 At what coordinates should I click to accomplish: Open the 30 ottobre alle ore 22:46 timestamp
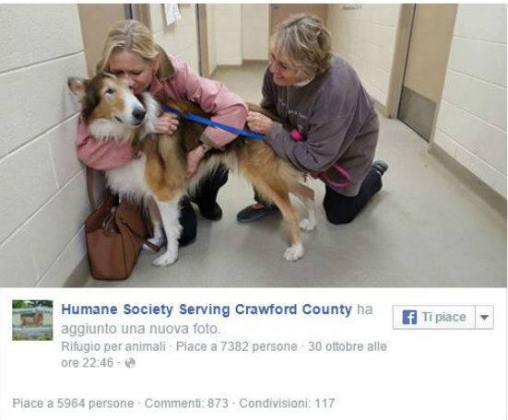224,355
